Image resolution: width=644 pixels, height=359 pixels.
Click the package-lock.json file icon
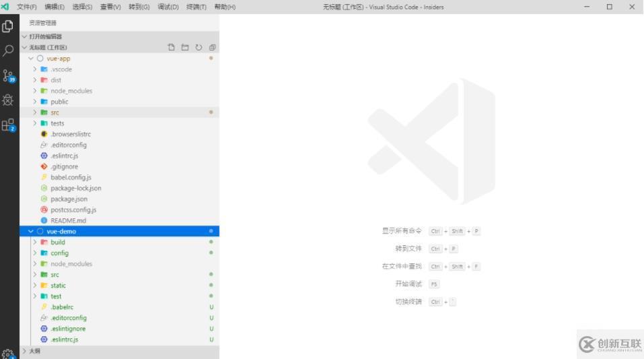pyautogui.click(x=44, y=188)
